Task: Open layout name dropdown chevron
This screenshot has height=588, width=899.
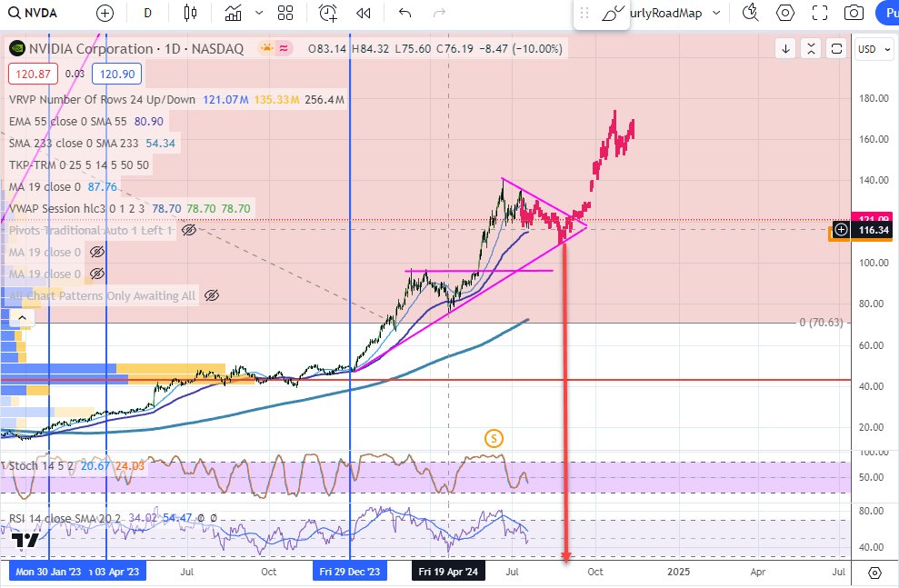Action: click(x=716, y=13)
